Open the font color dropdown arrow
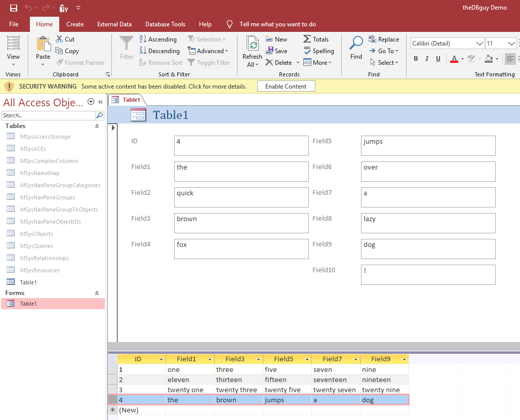The image size is (520, 420). (x=462, y=59)
